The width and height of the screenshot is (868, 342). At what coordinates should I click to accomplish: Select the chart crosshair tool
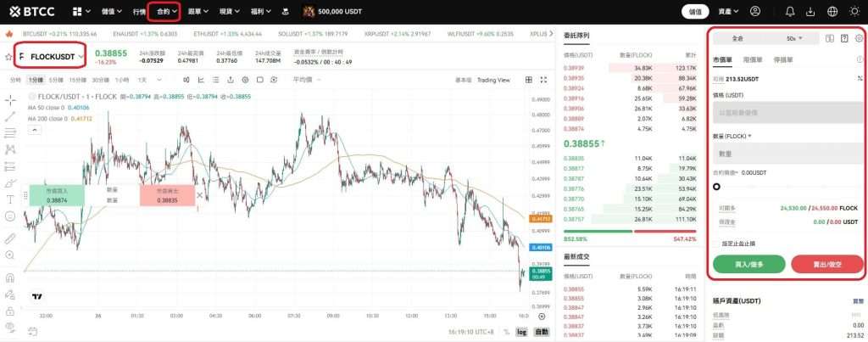point(10,101)
